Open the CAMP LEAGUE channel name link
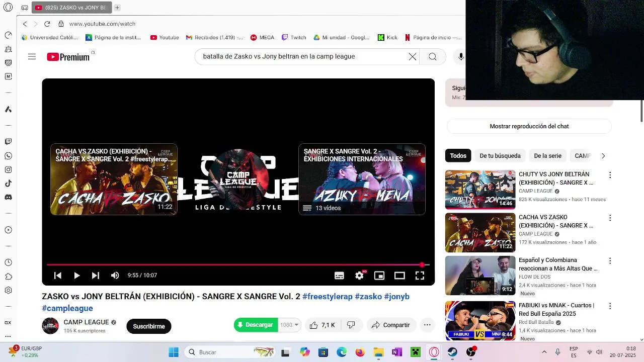This screenshot has height=362, width=644. click(86, 322)
